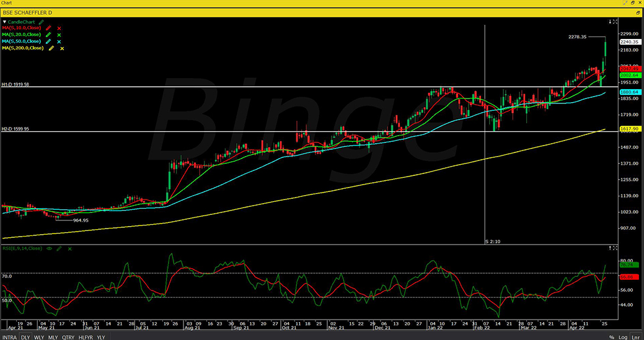Viewport: 644px width, 340px height.
Task: Click the CandleChart legend label
Action: [x=22, y=21]
